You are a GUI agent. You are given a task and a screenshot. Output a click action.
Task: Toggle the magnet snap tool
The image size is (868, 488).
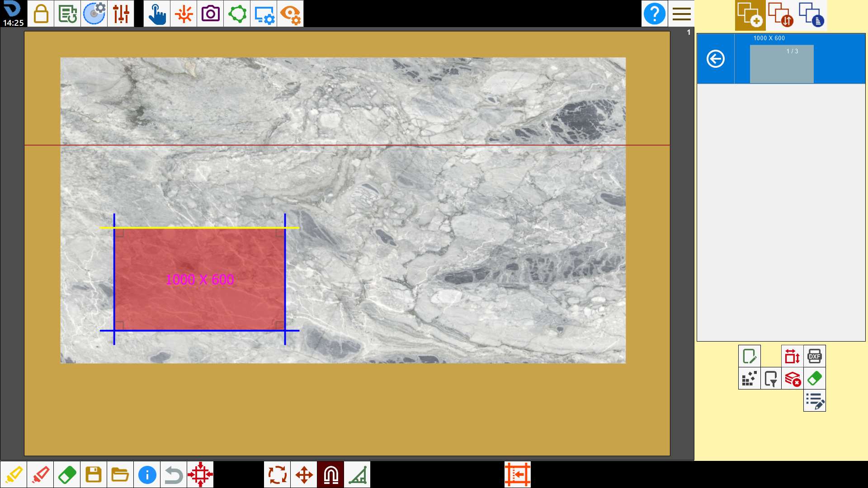tap(330, 474)
